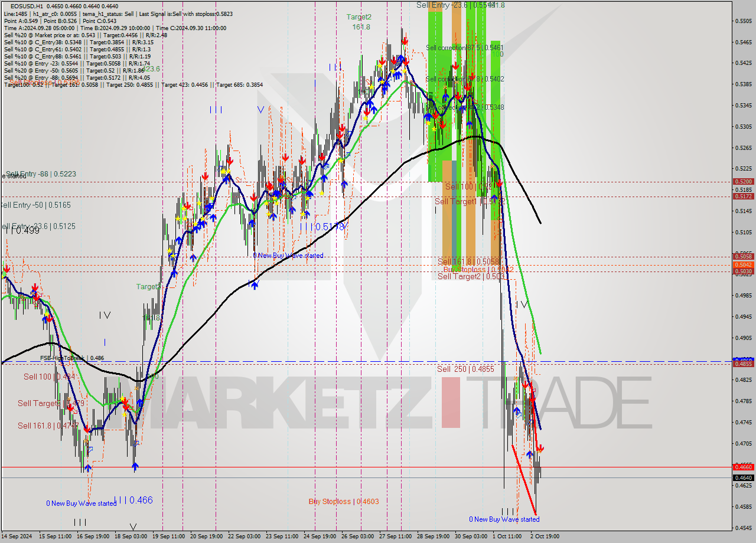756x543 pixels.
Task: Click the '19 Sep 11:00' time label
Action: coord(169,537)
